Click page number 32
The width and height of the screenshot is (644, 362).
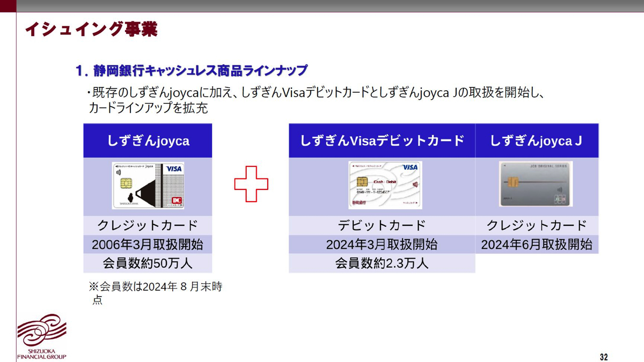[x=604, y=357]
